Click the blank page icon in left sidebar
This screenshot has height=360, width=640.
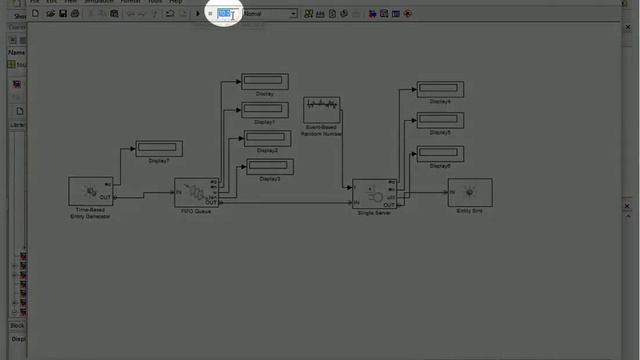coord(20,111)
